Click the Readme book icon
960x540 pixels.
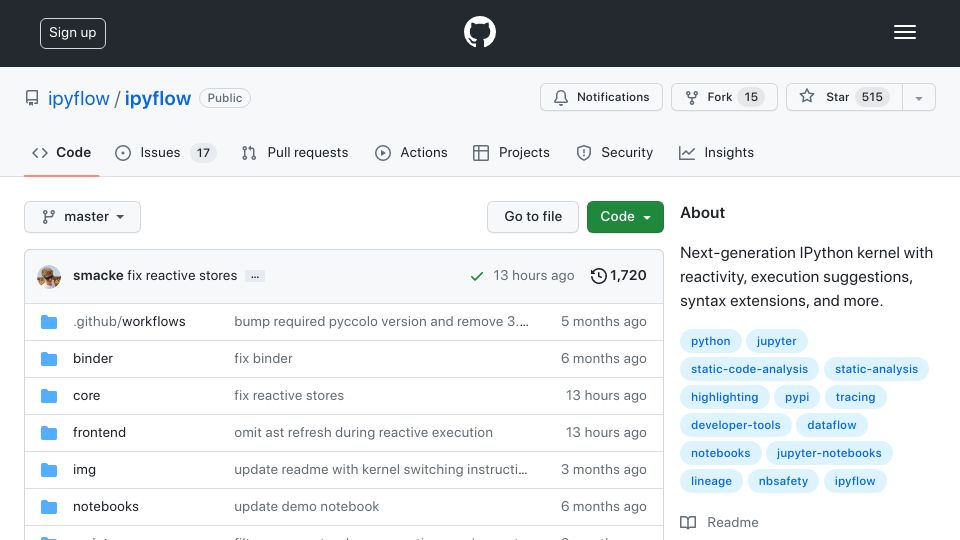688,522
